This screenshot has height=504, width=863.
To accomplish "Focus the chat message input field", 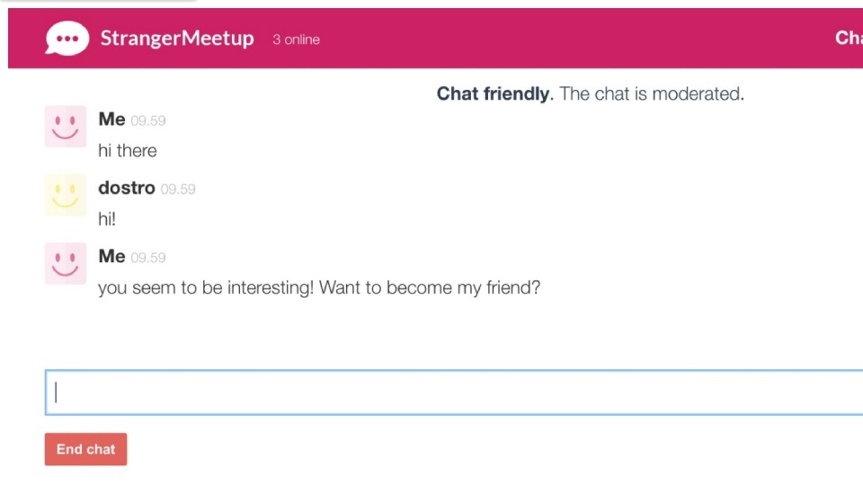I will point(454,393).
